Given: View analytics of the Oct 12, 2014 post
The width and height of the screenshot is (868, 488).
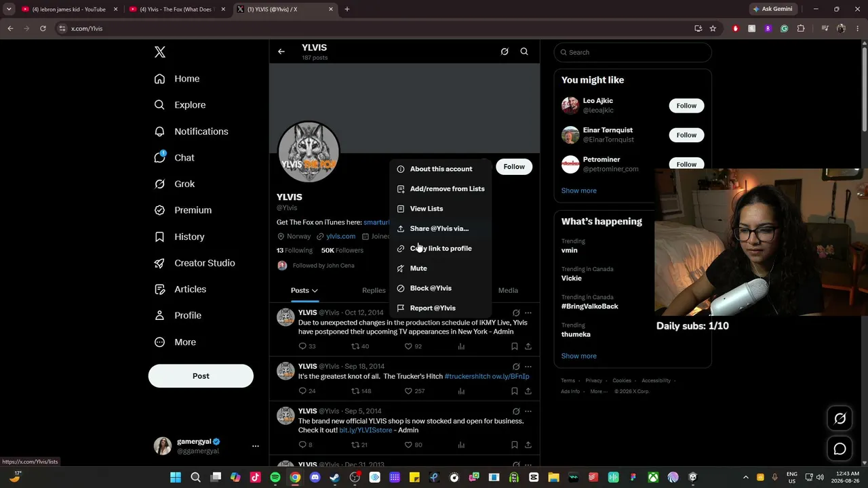Looking at the screenshot, I should point(461,346).
